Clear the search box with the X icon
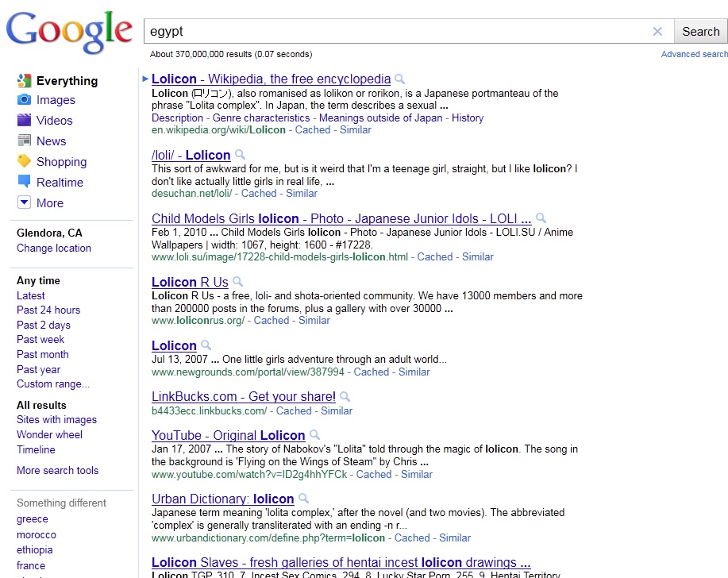 point(657,31)
